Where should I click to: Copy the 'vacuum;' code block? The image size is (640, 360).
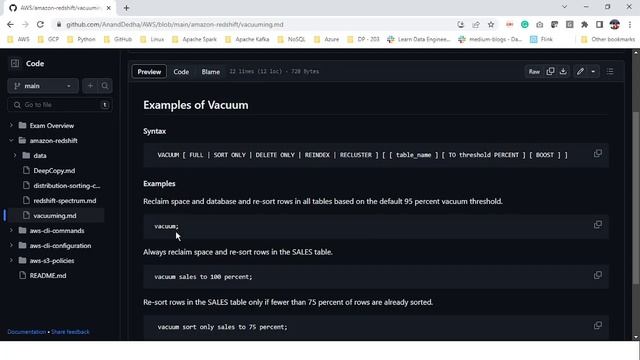tap(598, 224)
